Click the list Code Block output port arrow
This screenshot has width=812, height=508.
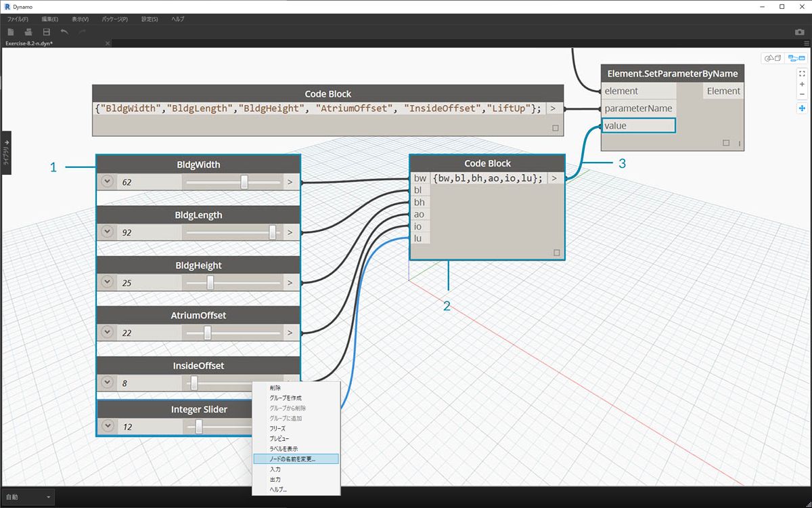pos(554,178)
